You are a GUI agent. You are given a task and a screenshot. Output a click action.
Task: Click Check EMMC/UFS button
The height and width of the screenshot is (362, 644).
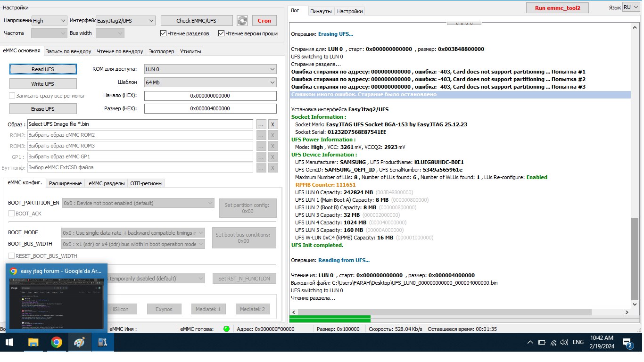click(x=197, y=21)
